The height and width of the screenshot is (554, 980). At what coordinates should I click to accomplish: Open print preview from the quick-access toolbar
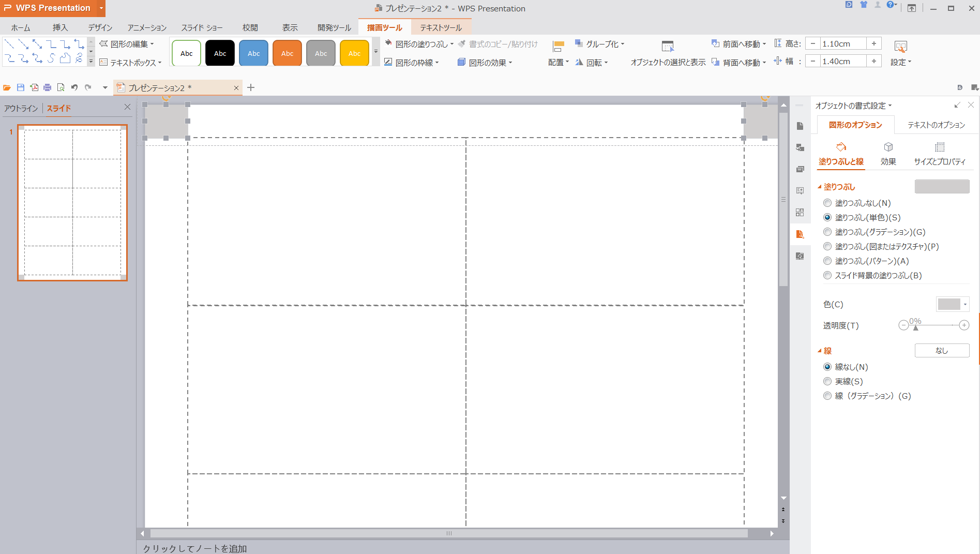(x=61, y=87)
